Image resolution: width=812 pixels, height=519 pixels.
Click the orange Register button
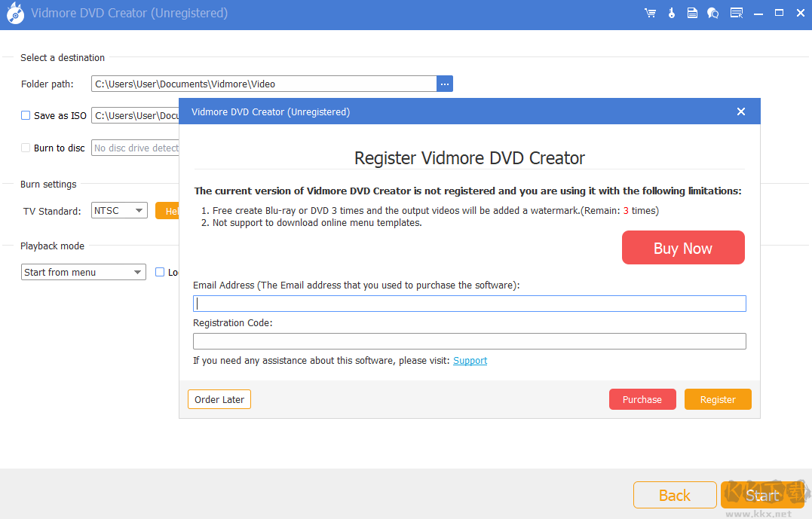point(718,399)
